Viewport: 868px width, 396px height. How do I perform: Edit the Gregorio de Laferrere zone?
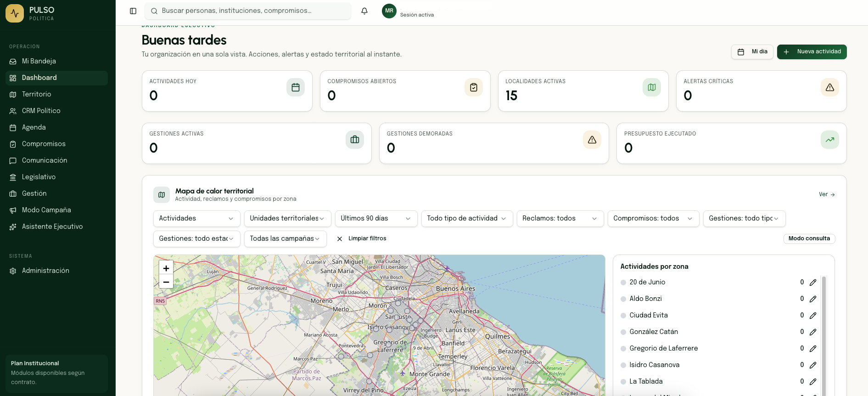click(x=813, y=349)
